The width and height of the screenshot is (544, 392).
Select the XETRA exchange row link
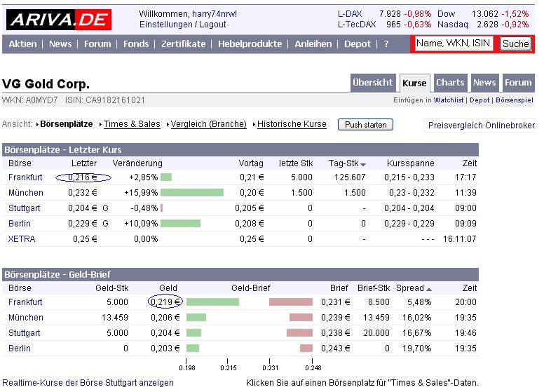click(x=22, y=239)
